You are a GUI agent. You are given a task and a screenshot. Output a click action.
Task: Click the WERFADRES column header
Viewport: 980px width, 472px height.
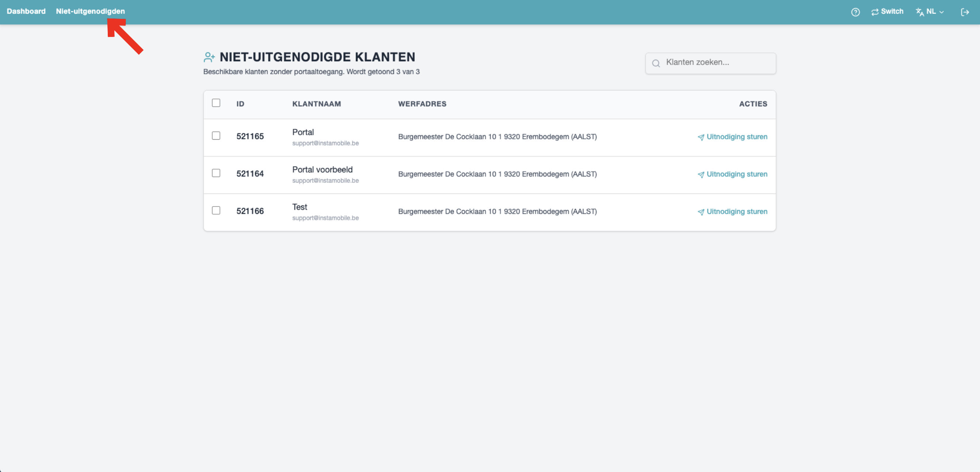pos(422,104)
